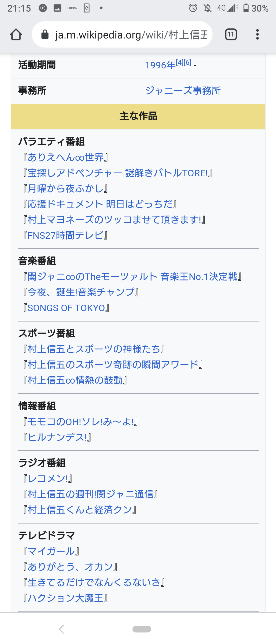Tap the muted notifications bell icon

pyautogui.click(x=208, y=8)
